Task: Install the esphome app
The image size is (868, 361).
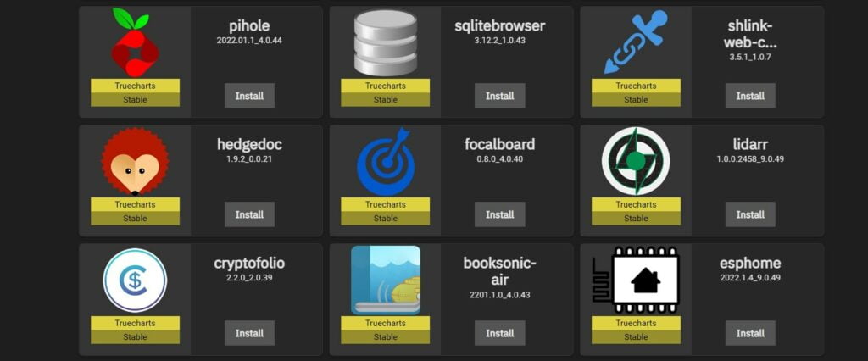Action: [750, 333]
